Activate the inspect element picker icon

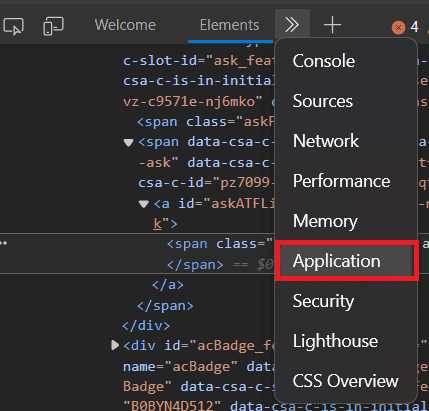[13, 26]
